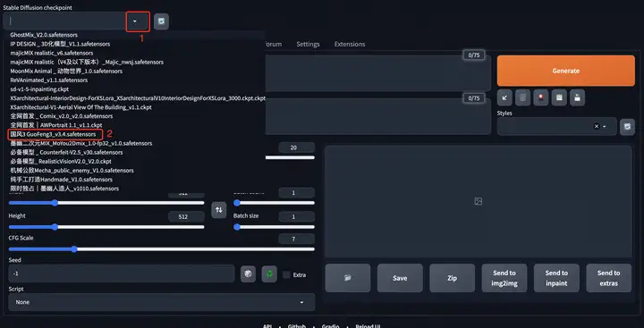
Task: Open the Script dropdown showing None
Action: pos(161,302)
